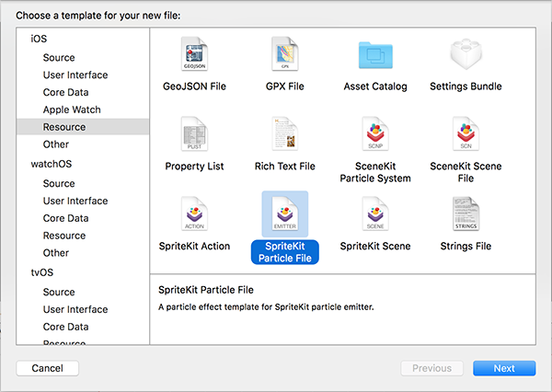This screenshot has width=552, height=392.
Task: Open iOS Source category
Action: pyautogui.click(x=59, y=57)
